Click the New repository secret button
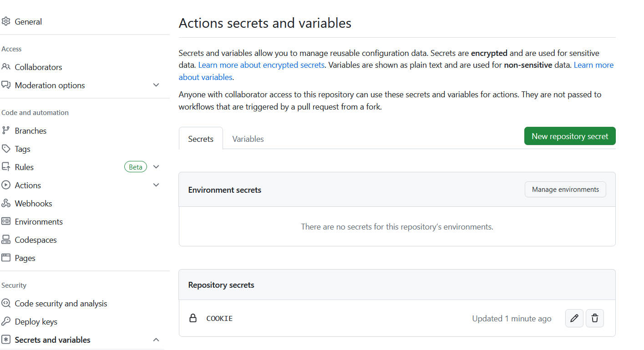The height and width of the screenshot is (350, 644). click(x=569, y=136)
